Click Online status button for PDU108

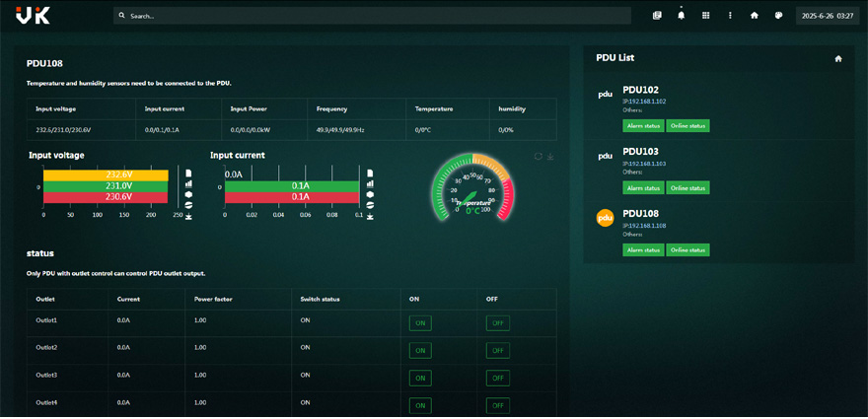pos(687,250)
